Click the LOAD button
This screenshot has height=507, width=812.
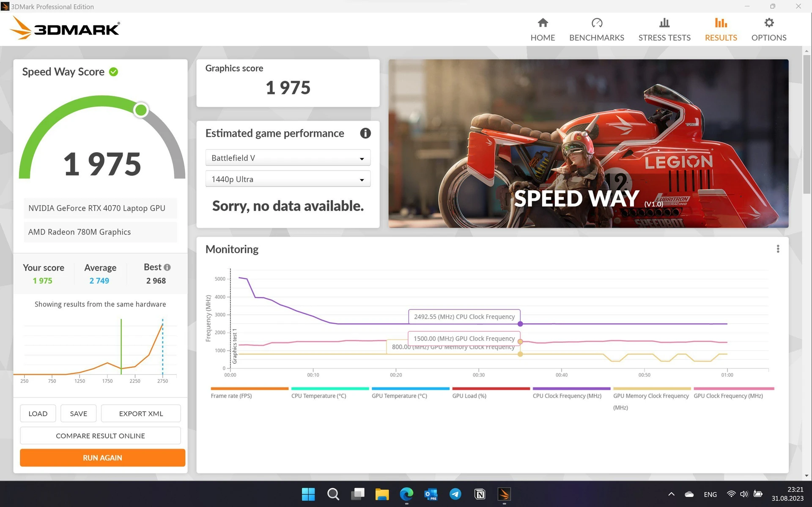pos(38,414)
